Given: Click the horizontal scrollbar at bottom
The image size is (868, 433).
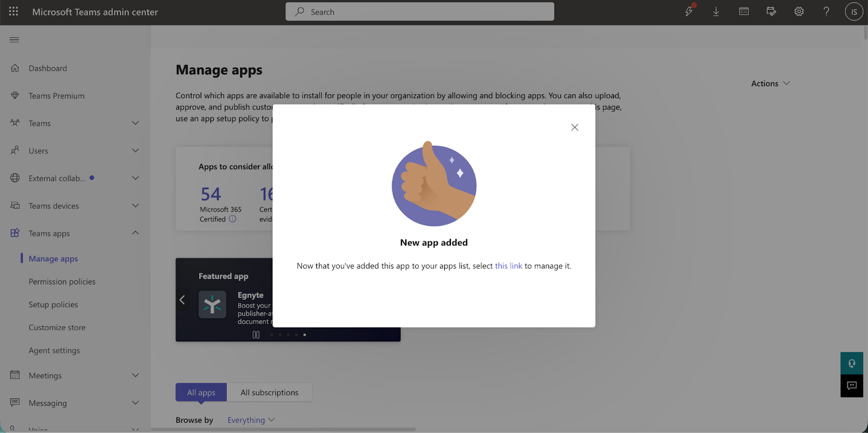Looking at the screenshot, I should click(283, 430).
